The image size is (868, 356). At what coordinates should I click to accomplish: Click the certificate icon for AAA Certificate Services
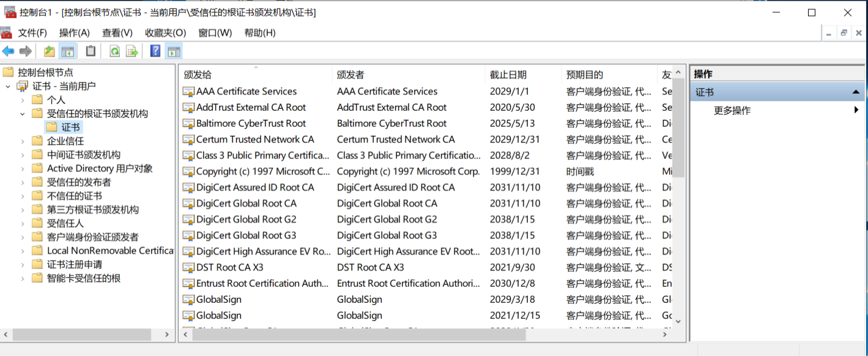pos(188,92)
